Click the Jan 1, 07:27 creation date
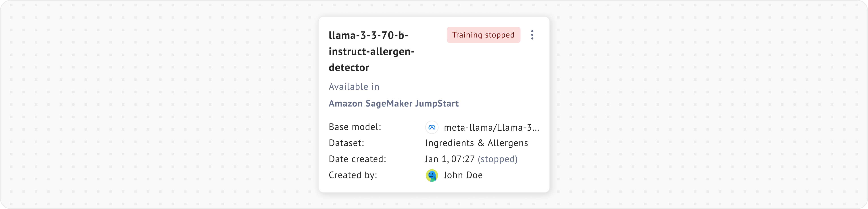 pyautogui.click(x=449, y=159)
